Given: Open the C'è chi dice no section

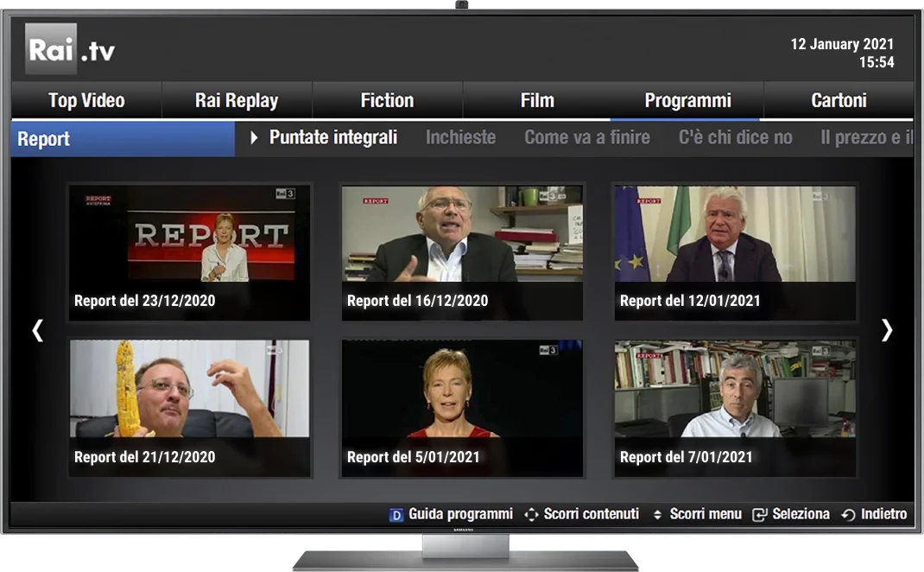Looking at the screenshot, I should tap(735, 137).
